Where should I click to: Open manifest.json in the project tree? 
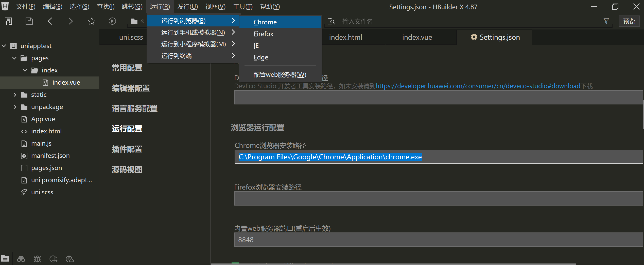point(50,156)
